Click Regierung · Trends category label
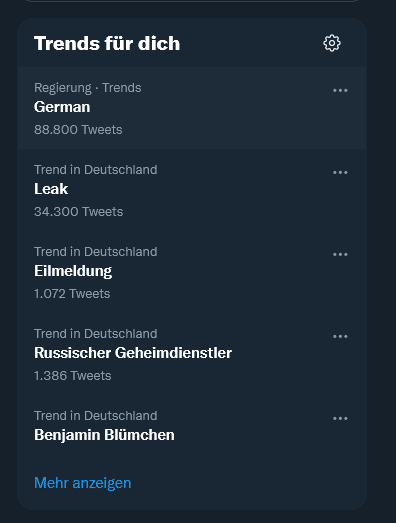396x523 pixels. [x=88, y=88]
